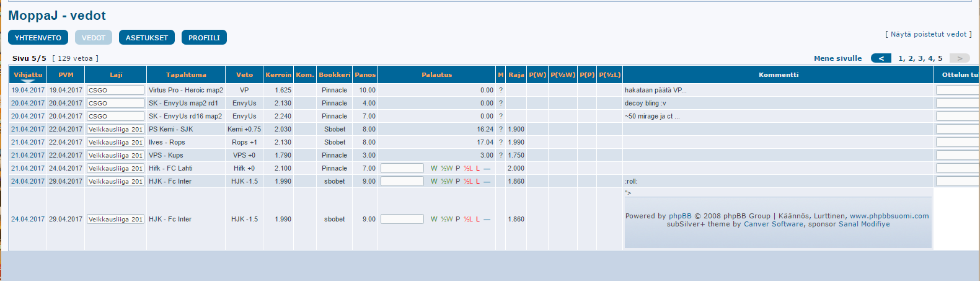This screenshot has width=980, height=281.
Task: Click the greyed-out next page arrow
Action: pos(960,58)
